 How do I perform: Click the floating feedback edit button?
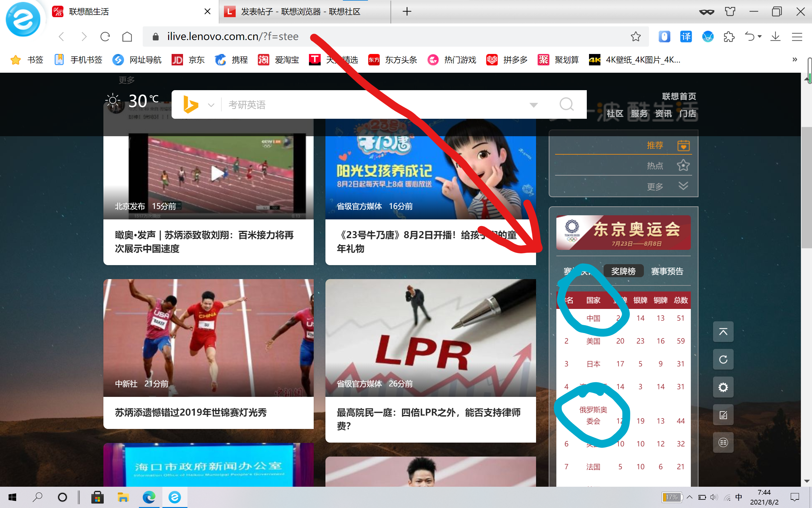coord(723,415)
